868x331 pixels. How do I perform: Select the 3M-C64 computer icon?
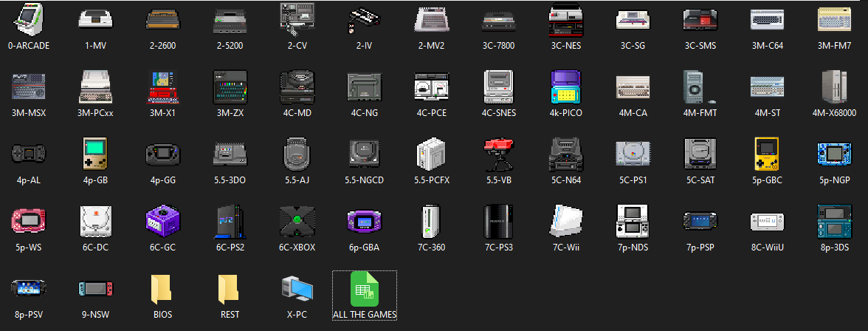[x=768, y=19]
